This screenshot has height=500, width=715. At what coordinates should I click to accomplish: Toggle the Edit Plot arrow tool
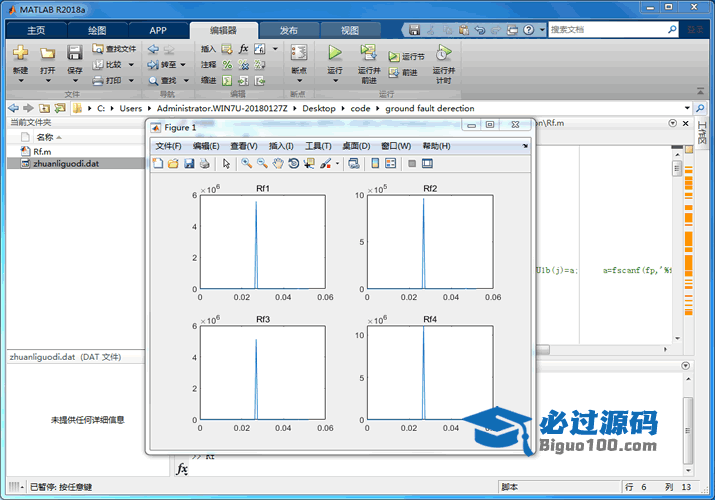point(226,163)
